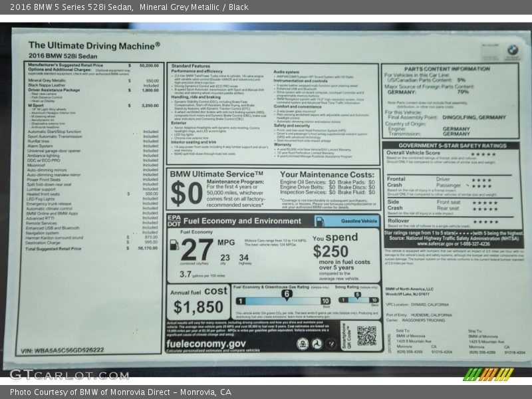Click the EPA DOT logo badge
Image resolution: width=532 pixels, height=399 pixels.
(x=174, y=221)
